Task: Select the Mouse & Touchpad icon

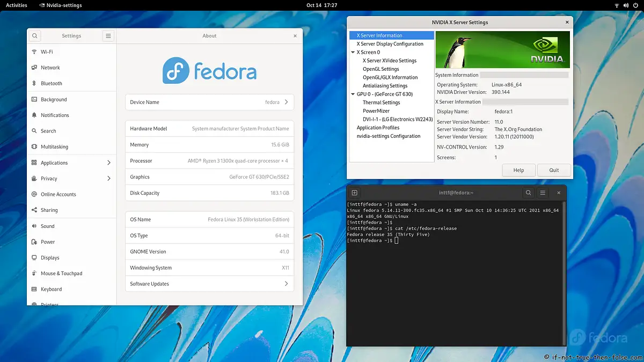Action: pyautogui.click(x=34, y=274)
